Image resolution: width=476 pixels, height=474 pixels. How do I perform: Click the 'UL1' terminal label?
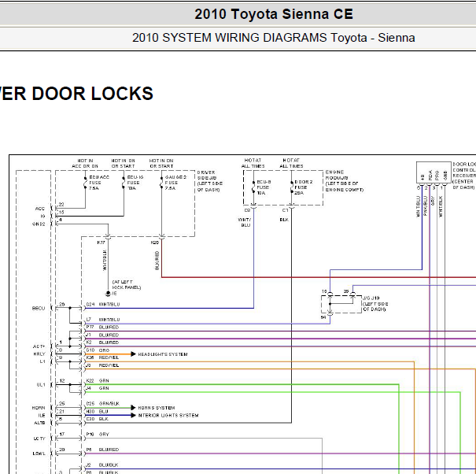click(x=41, y=385)
